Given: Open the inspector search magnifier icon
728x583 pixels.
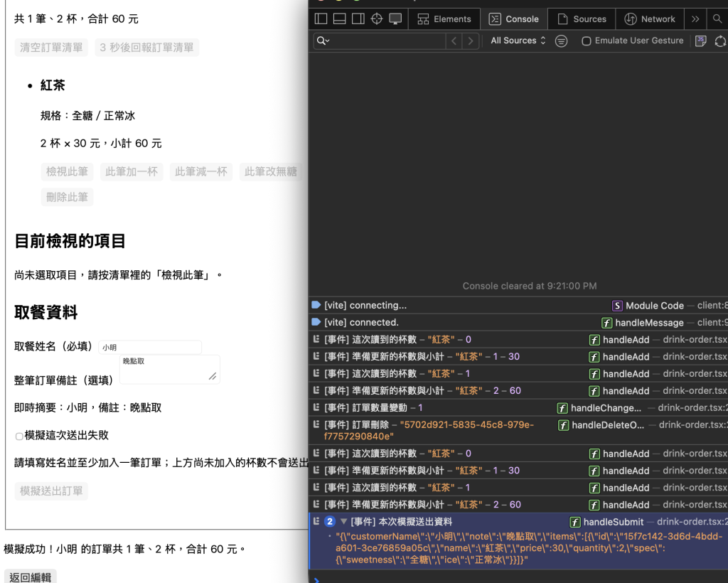Looking at the screenshot, I should tap(717, 19).
